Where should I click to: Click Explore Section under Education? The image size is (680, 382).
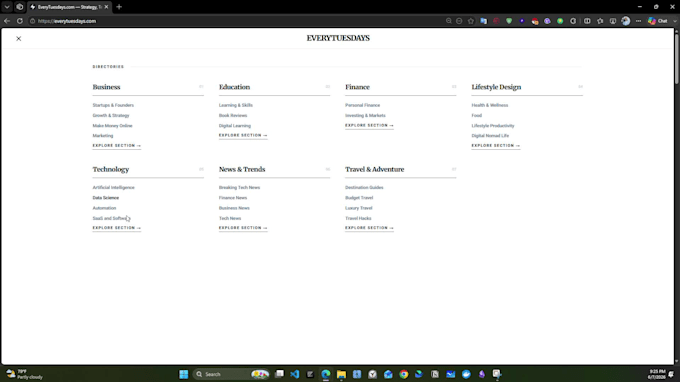coord(243,135)
